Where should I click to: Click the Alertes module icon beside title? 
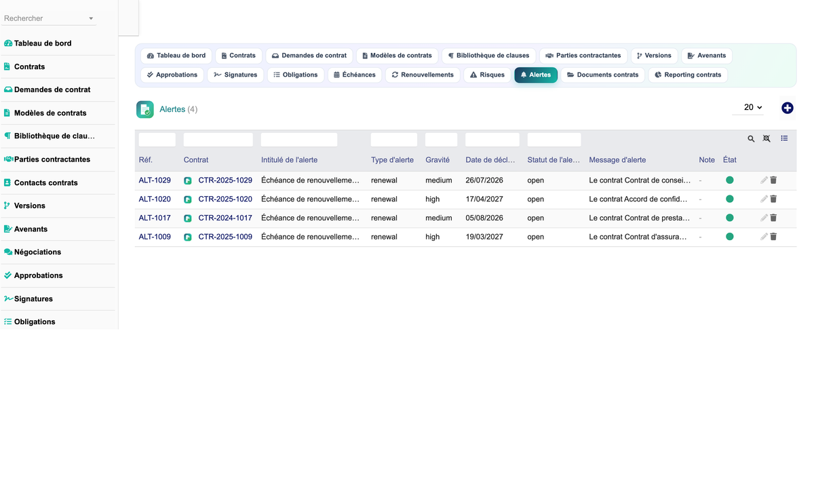coord(145,109)
